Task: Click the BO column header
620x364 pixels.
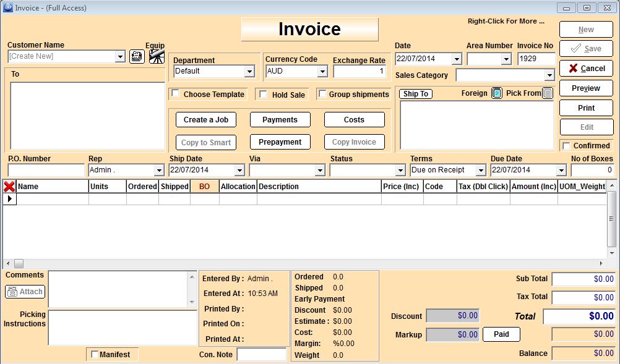Action: point(204,187)
